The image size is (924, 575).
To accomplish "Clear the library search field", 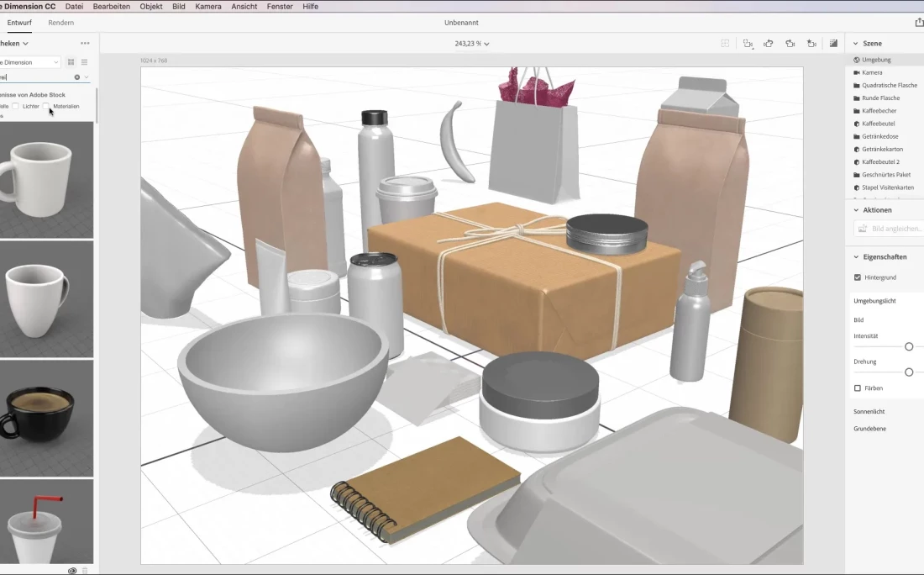I will pyautogui.click(x=77, y=77).
